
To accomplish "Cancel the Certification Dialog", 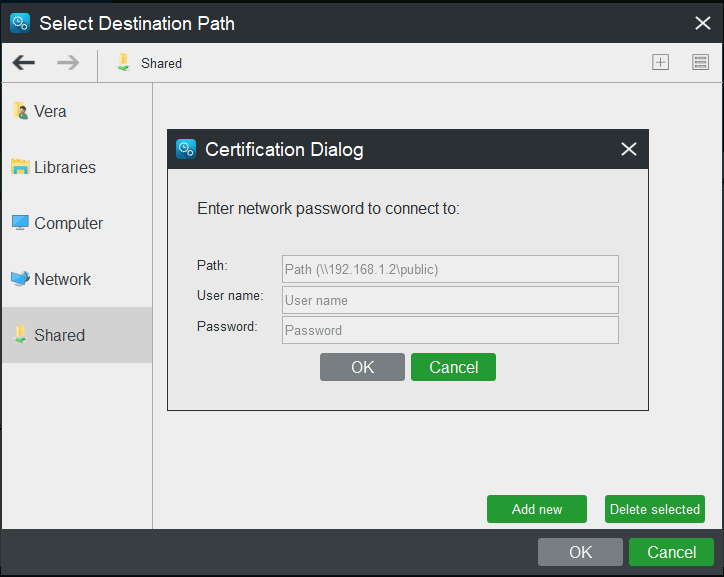I will (453, 367).
